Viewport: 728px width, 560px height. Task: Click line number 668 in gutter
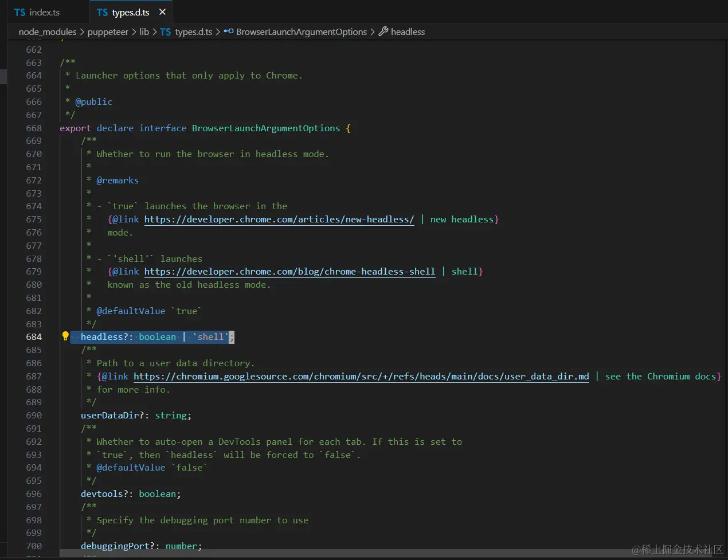(34, 128)
